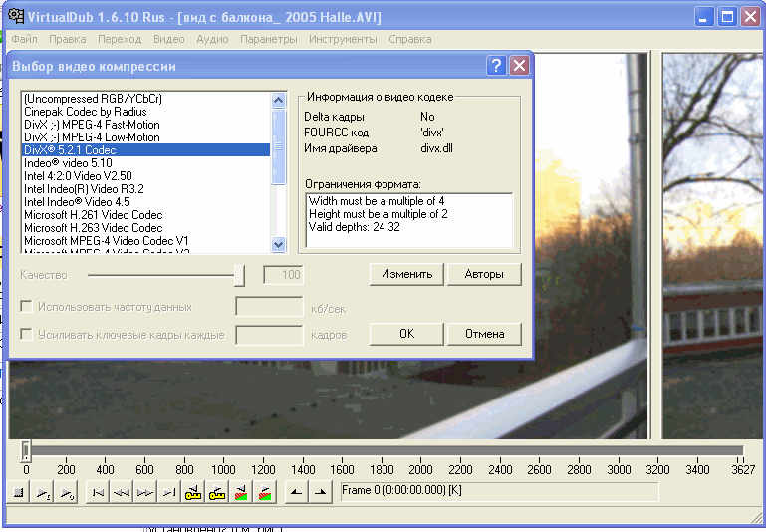Screen dimensions: 766x532
Task: Step forward with the double-right arrow button
Action: tap(144, 492)
